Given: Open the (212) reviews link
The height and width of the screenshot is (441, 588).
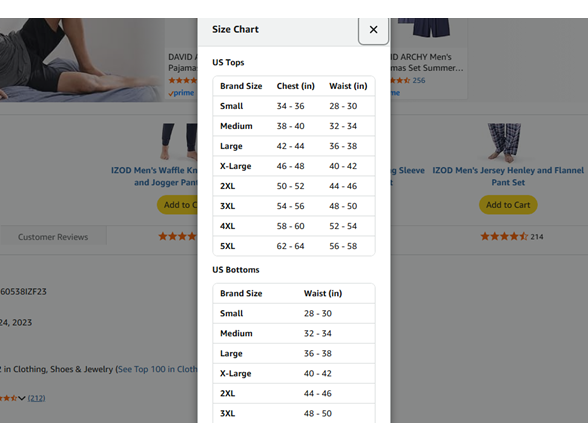Looking at the screenshot, I should click(36, 398).
